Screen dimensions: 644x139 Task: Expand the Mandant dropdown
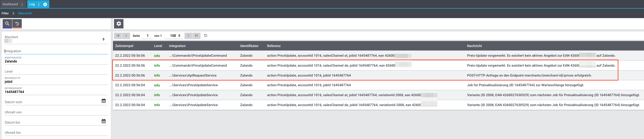pyautogui.click(x=104, y=39)
